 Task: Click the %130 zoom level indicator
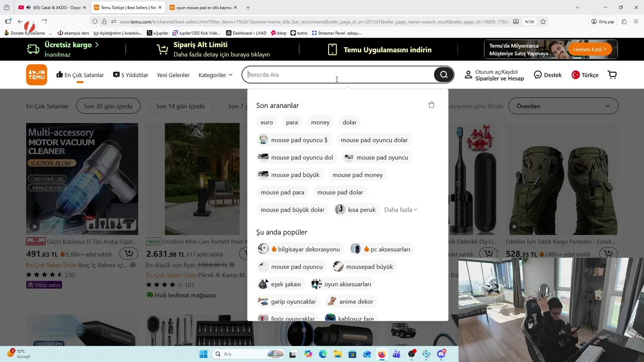(529, 22)
